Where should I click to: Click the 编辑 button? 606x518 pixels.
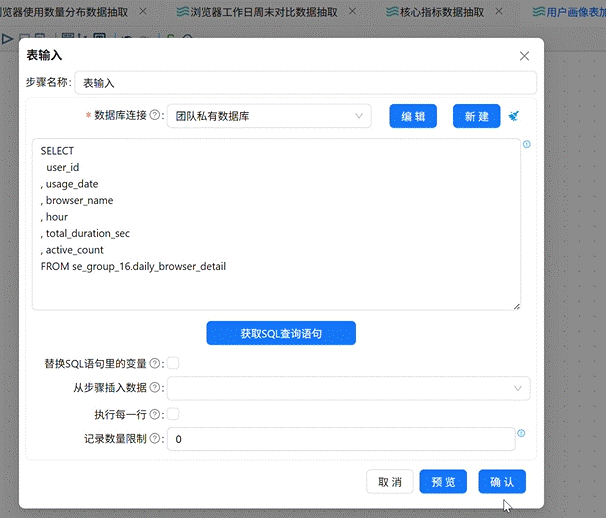(413, 116)
